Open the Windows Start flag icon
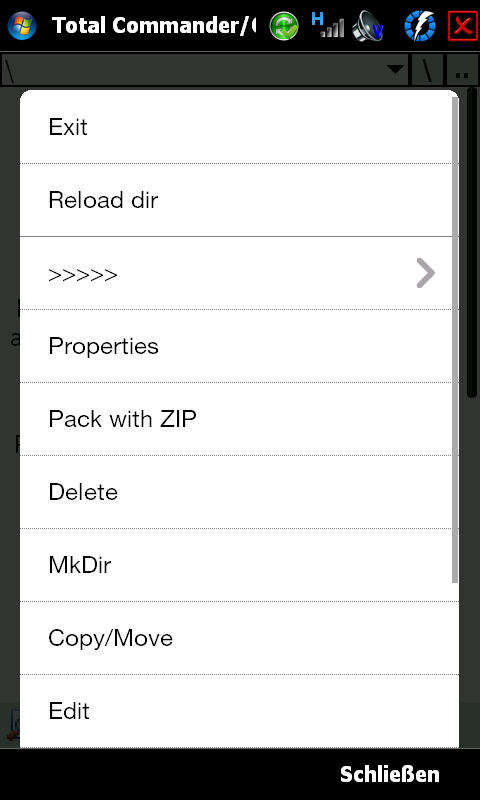This screenshot has height=800, width=480. point(21,26)
